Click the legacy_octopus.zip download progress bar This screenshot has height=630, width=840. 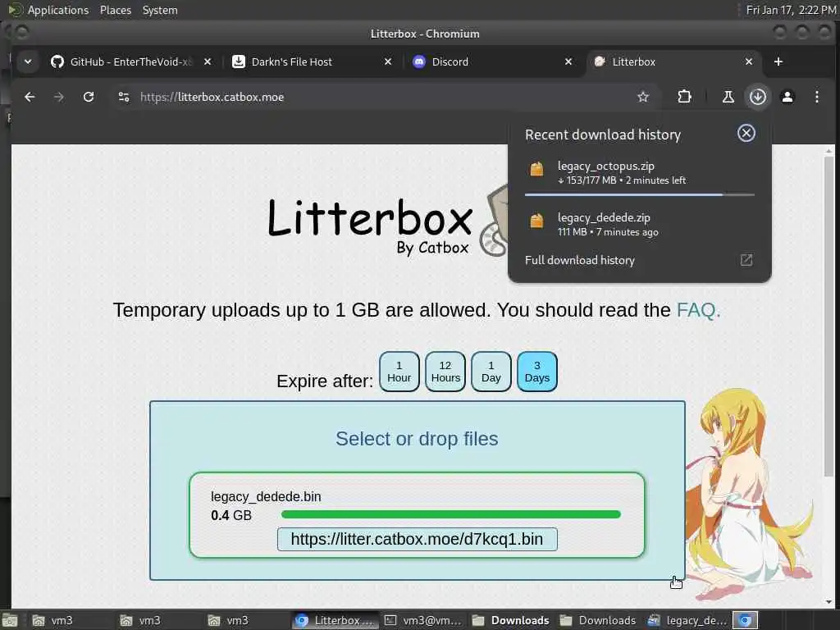pyautogui.click(x=640, y=194)
